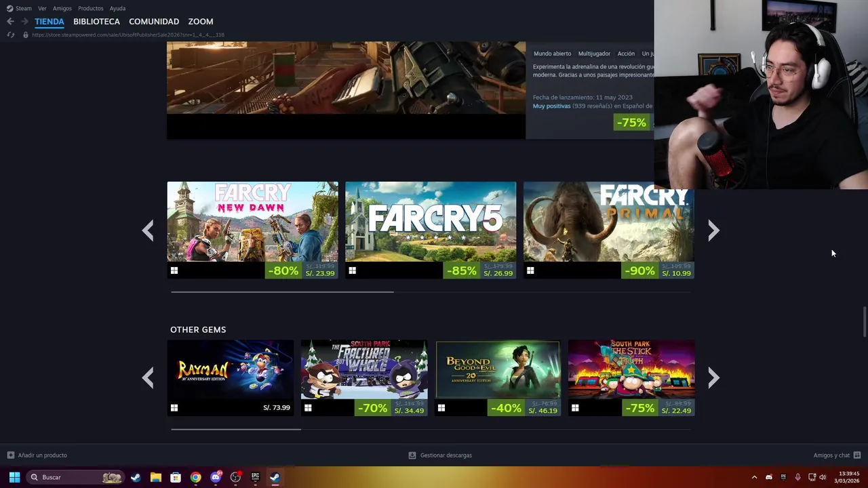The image size is (868, 488).
Task: Click Windows platform icon on Far Cry New Dawn
Action: (x=174, y=270)
